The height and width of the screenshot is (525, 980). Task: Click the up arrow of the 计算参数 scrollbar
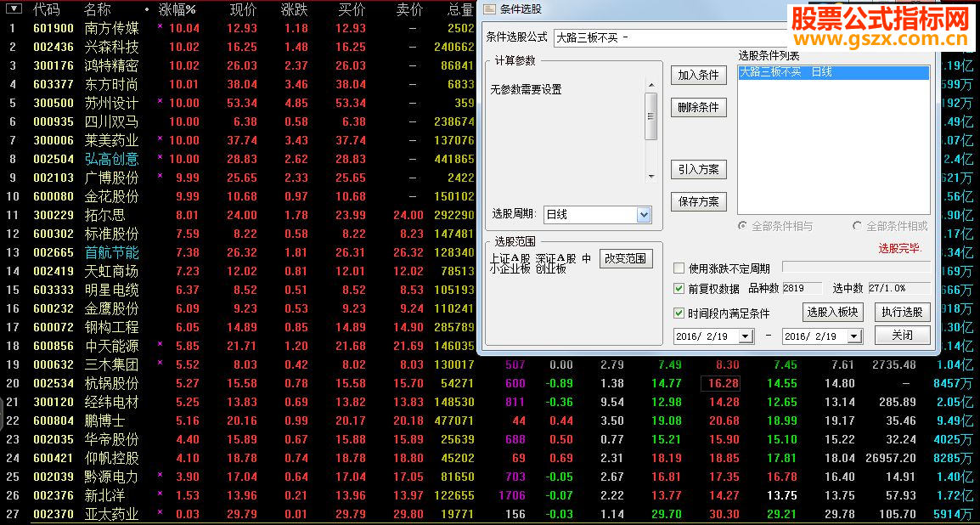(651, 85)
